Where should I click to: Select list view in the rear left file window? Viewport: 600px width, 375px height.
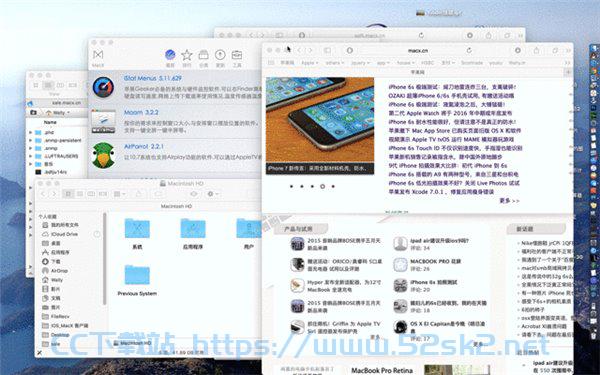(x=48, y=85)
